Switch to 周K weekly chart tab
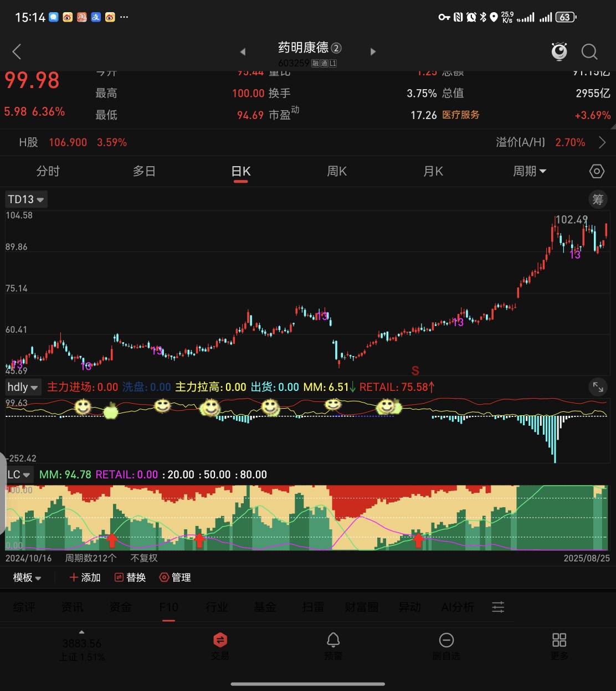 pyautogui.click(x=337, y=171)
